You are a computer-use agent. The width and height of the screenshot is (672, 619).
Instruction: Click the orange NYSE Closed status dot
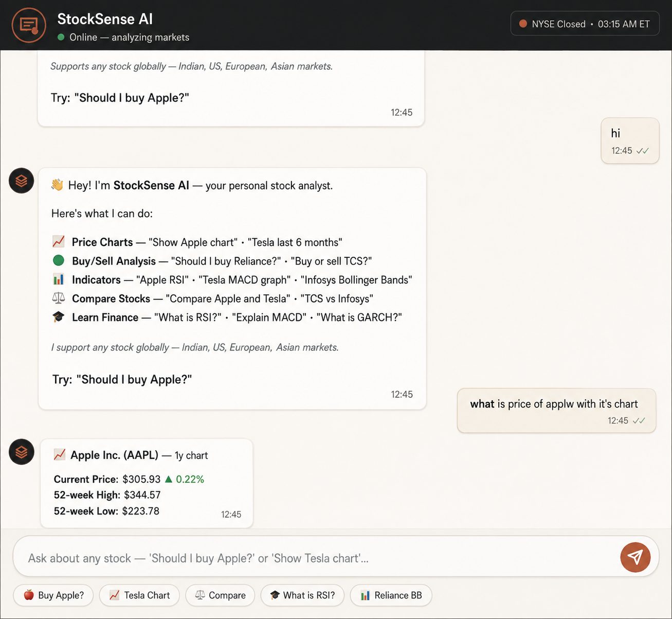[x=523, y=24]
